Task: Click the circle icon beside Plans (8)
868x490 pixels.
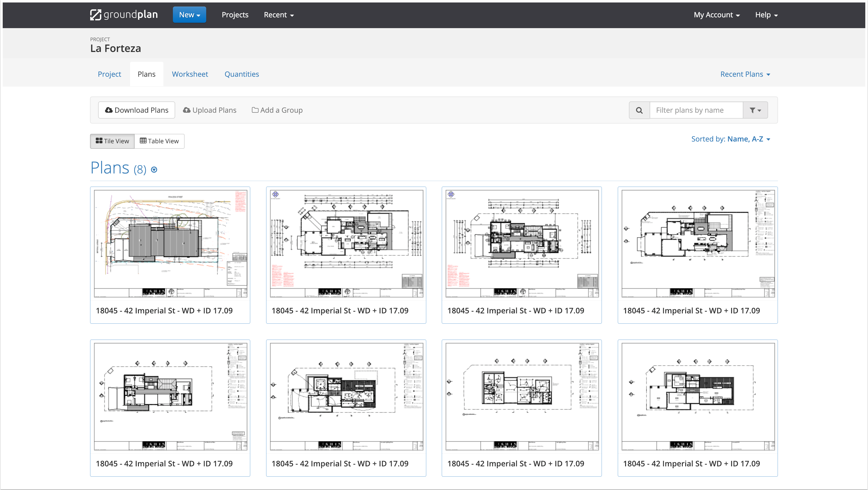Action: pos(154,170)
